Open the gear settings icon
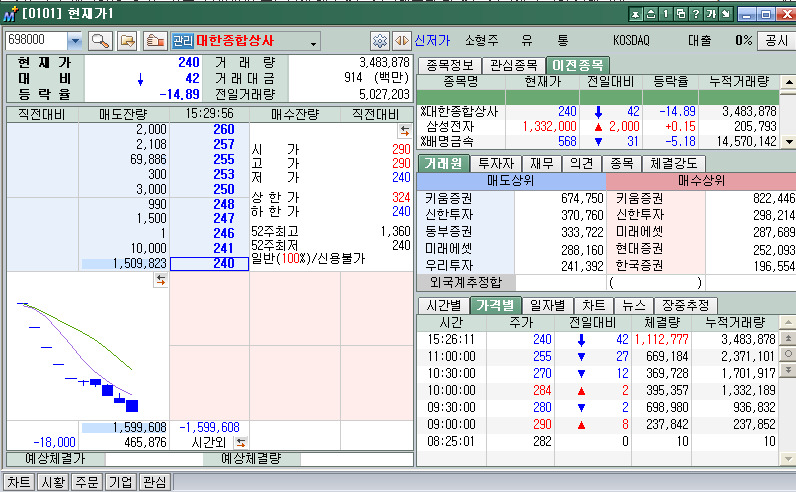 pos(379,41)
